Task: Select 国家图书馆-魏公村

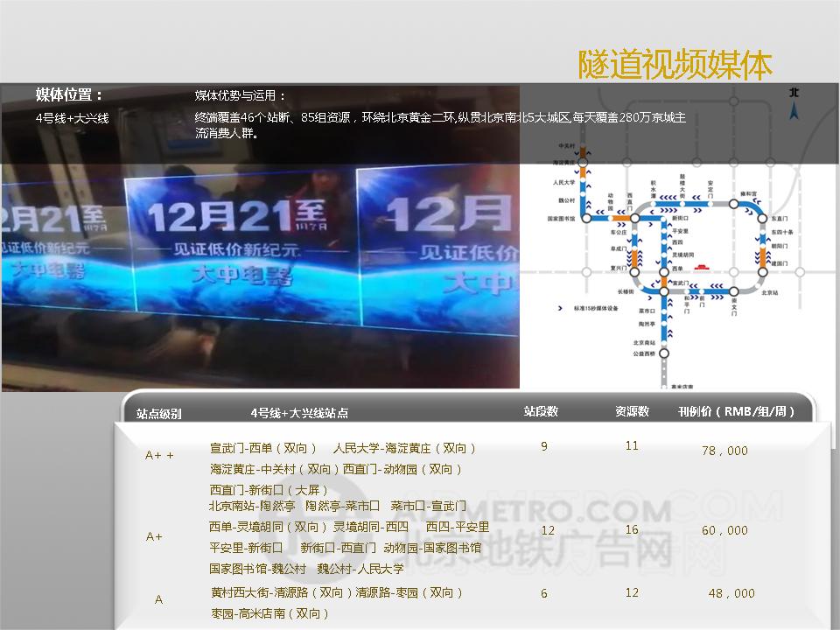Action: tap(257, 569)
